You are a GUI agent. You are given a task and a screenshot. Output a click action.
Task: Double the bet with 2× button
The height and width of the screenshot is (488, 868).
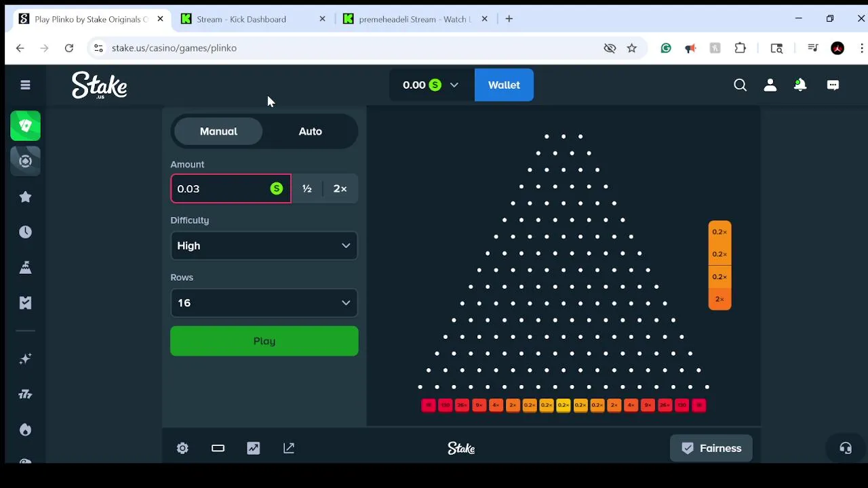[x=340, y=188]
